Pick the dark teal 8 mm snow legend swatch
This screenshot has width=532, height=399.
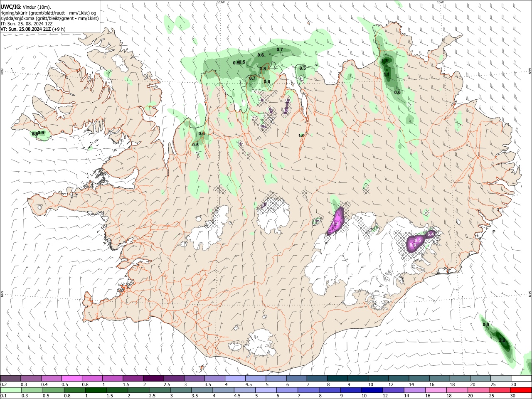[338, 379]
